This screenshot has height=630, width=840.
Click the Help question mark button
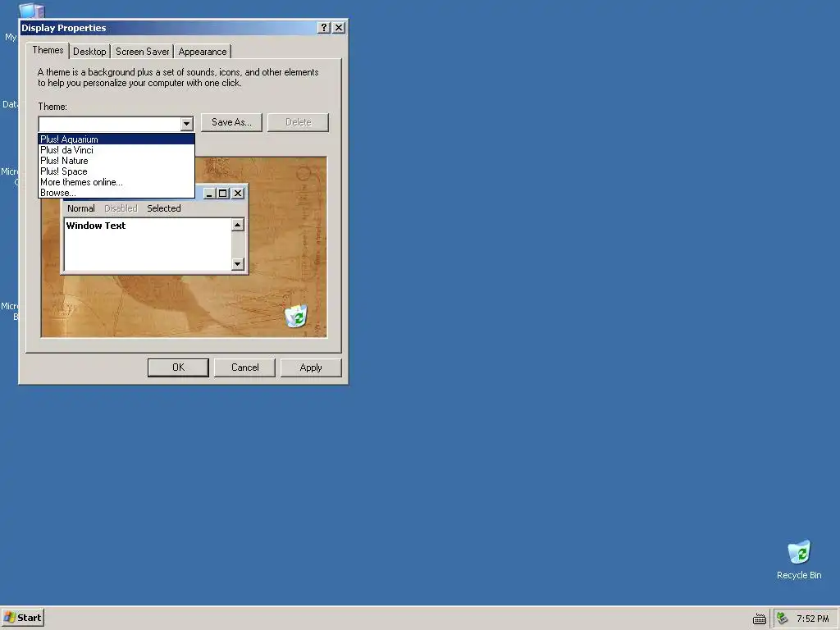click(323, 28)
